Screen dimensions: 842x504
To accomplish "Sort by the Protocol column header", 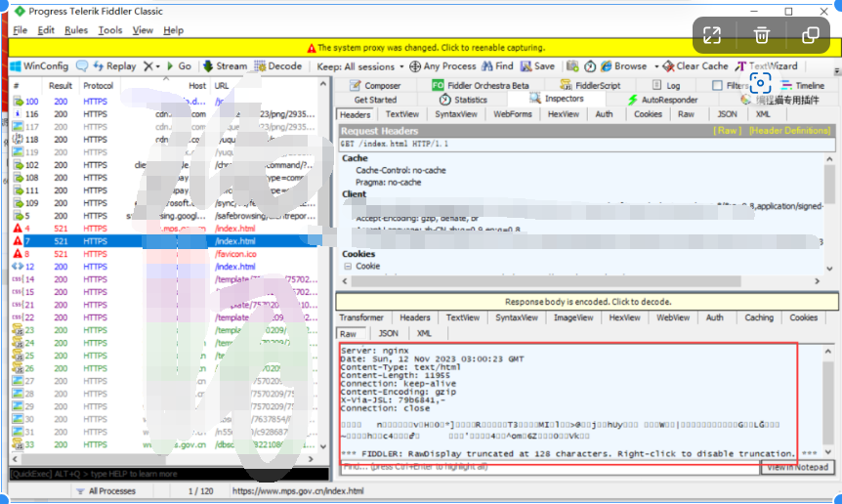I will 99,85.
